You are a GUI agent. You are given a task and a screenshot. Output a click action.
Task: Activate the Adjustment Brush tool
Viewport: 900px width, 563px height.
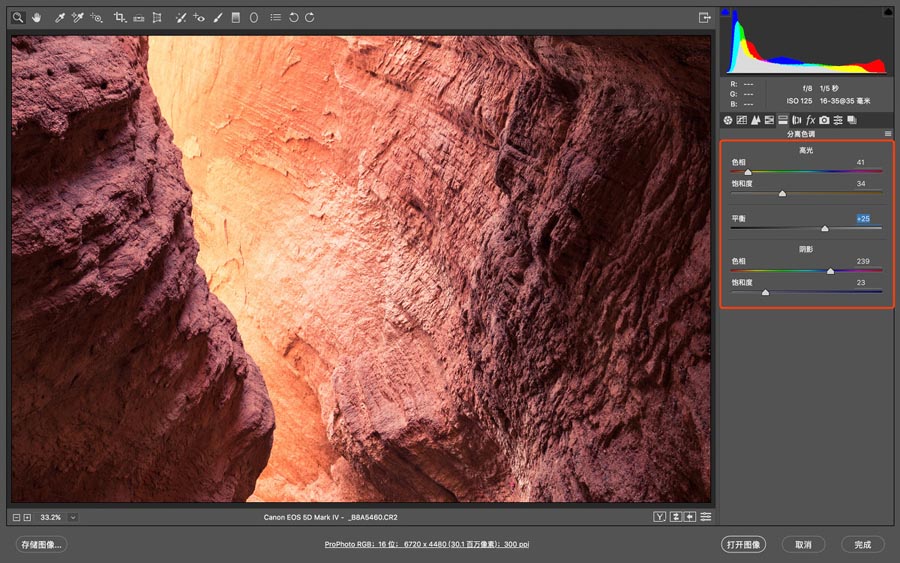pyautogui.click(x=217, y=17)
